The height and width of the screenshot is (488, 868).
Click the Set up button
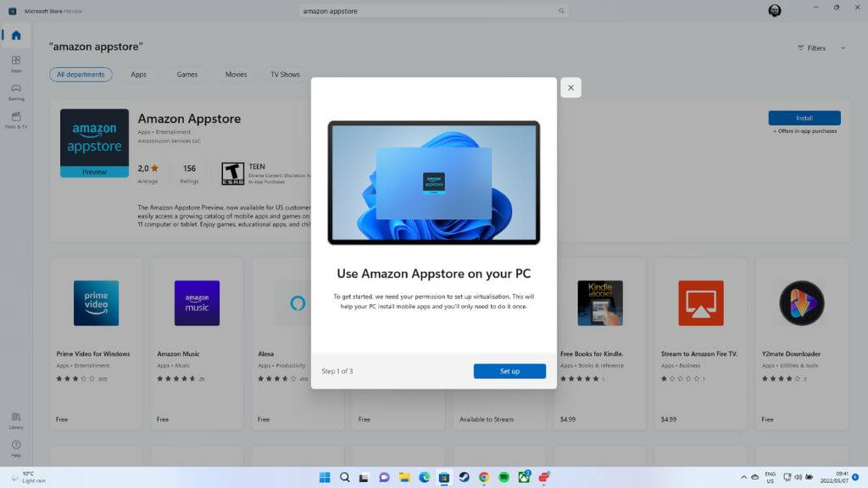point(509,371)
